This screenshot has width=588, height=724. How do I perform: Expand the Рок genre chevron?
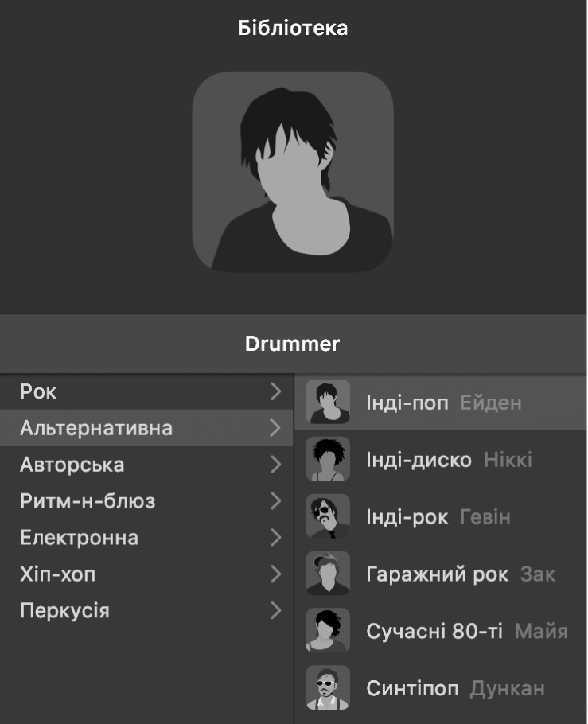pyautogui.click(x=277, y=392)
